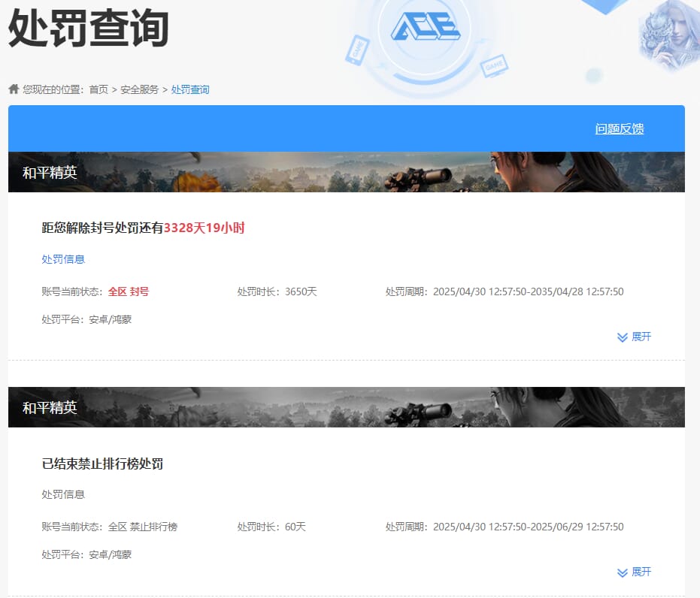Select 处罚查询 in the breadcrumb trail
The height and width of the screenshot is (598, 700).
pos(189,89)
